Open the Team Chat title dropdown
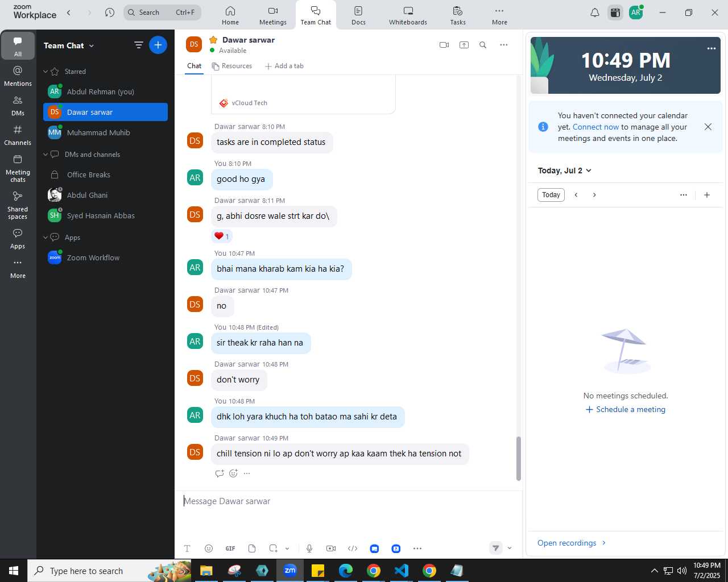728x582 pixels. [x=69, y=45]
